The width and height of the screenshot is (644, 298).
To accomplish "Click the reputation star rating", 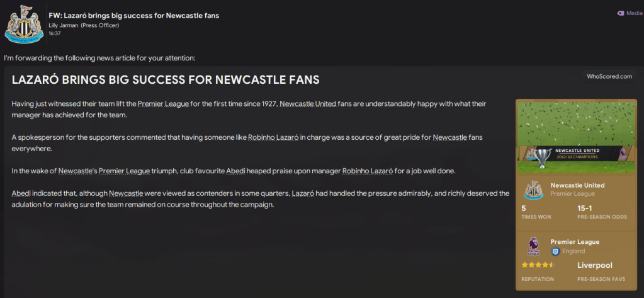I will [538, 265].
